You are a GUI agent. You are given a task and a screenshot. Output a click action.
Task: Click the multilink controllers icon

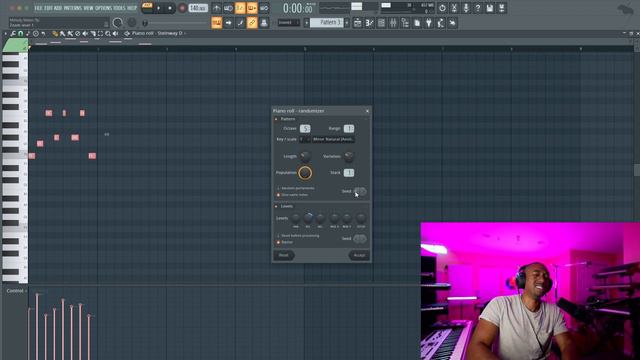[264, 23]
